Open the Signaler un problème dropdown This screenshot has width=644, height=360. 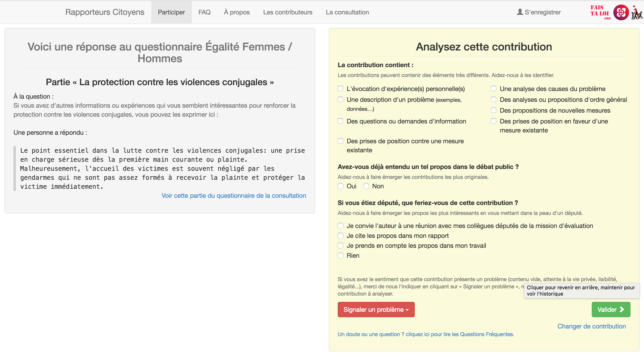click(x=376, y=310)
